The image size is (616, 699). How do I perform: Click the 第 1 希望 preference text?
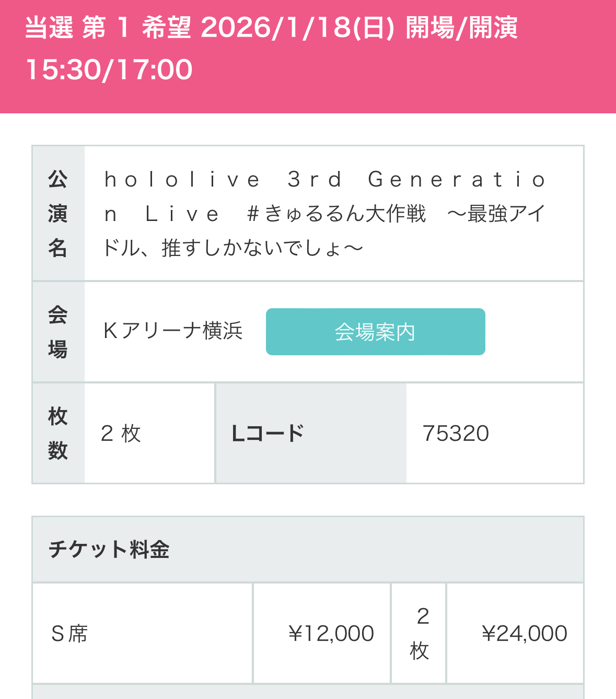(x=137, y=27)
